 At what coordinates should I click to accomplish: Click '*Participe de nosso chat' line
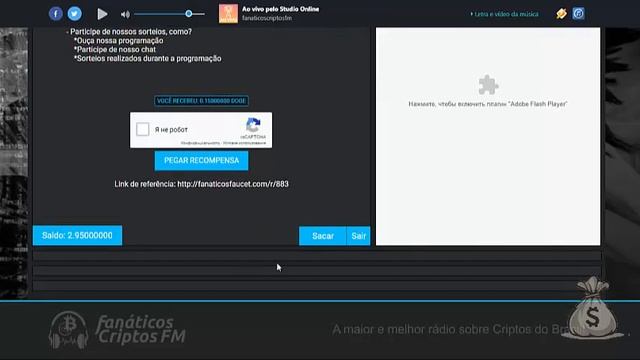tap(115, 50)
